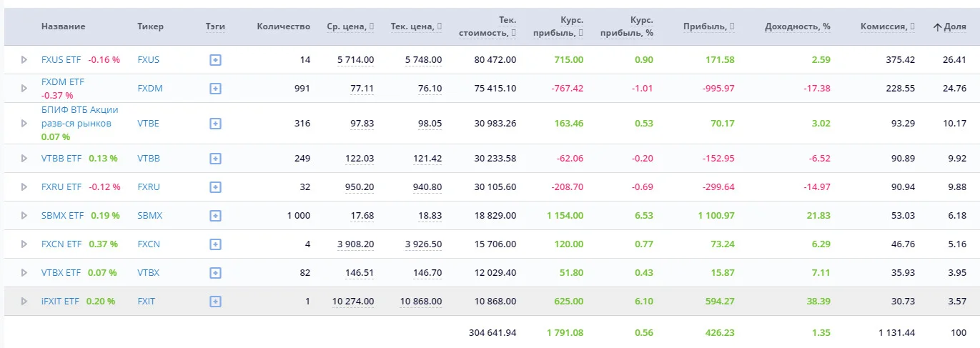
Task: Click total profit value 426.23
Action: coord(720,332)
